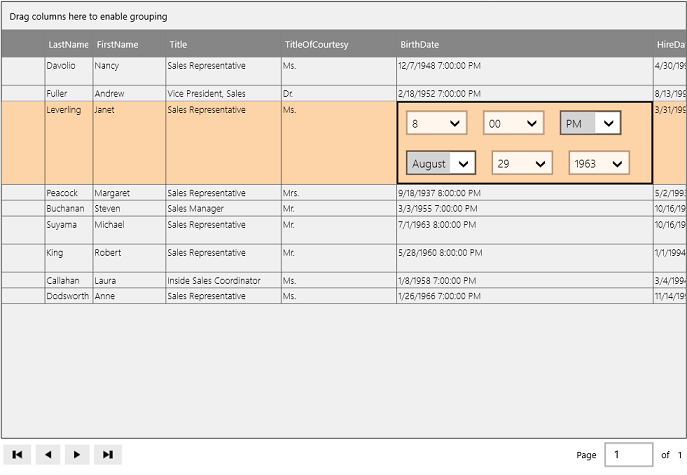The width and height of the screenshot is (687, 475).
Task: Jump to the last page
Action: click(x=107, y=455)
